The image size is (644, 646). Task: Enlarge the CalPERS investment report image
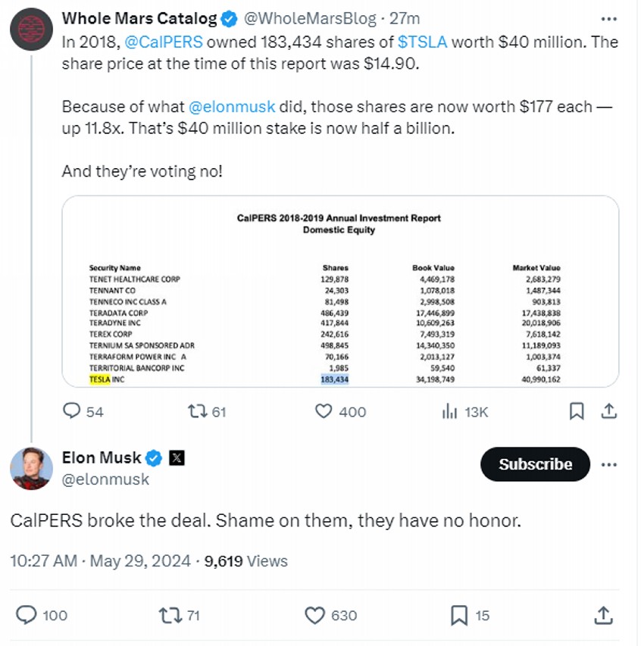pyautogui.click(x=340, y=292)
